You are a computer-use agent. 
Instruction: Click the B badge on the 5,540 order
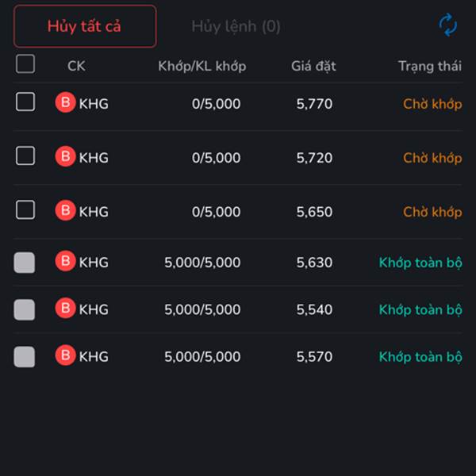65,309
